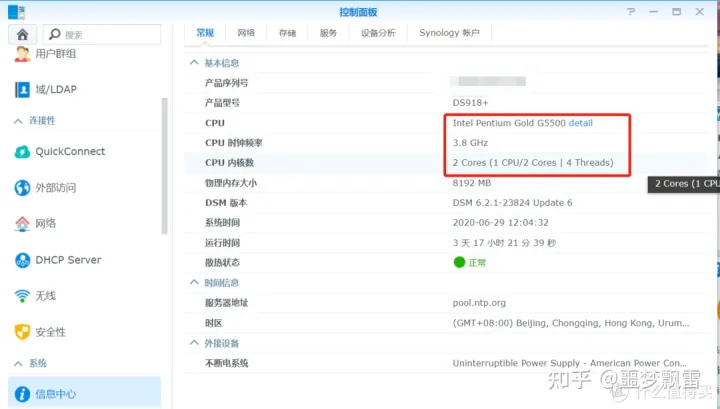Select the DS918+ model value
The width and height of the screenshot is (720, 409).
pos(470,103)
